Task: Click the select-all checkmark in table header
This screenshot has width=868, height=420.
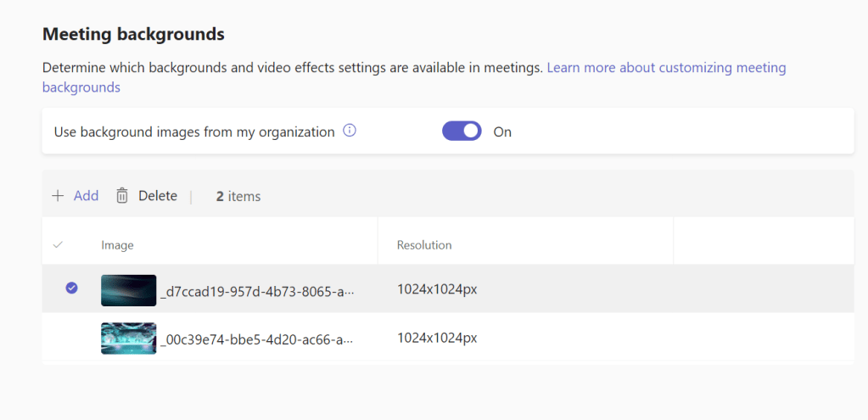Action: (x=58, y=245)
